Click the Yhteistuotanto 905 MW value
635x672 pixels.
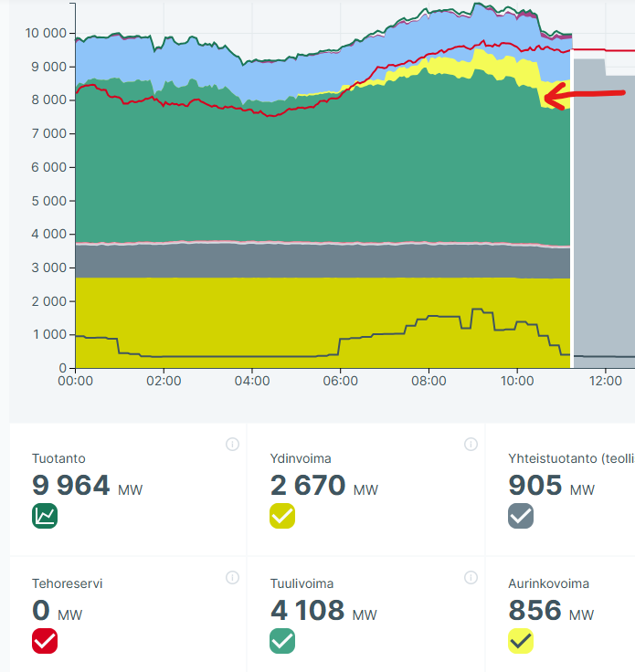(551, 486)
